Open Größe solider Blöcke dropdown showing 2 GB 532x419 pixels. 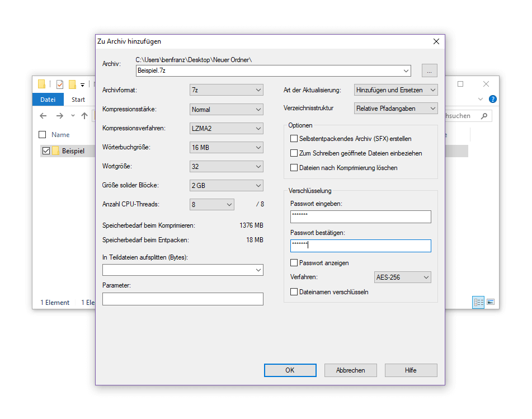tap(227, 185)
